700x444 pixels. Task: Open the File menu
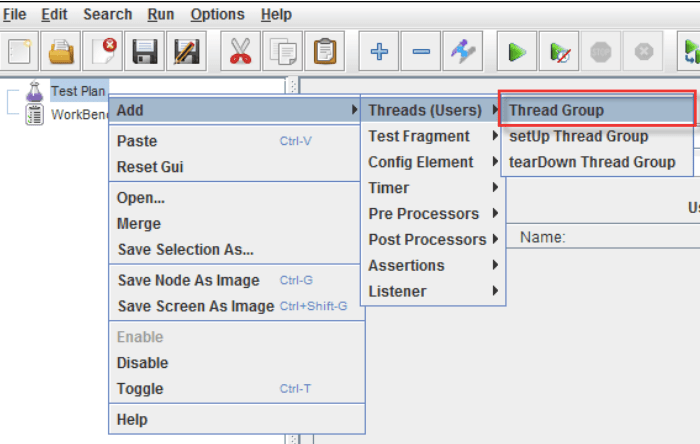pos(14,15)
